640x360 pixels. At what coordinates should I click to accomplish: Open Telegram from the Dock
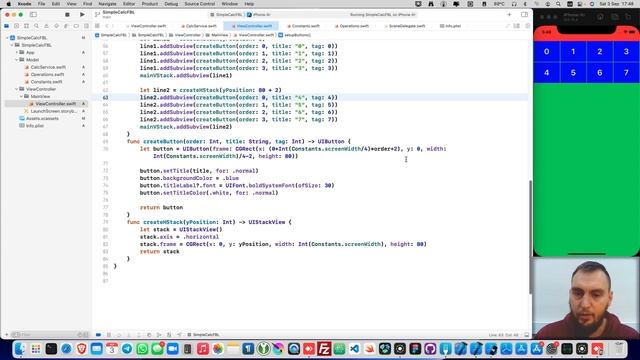click(x=127, y=349)
